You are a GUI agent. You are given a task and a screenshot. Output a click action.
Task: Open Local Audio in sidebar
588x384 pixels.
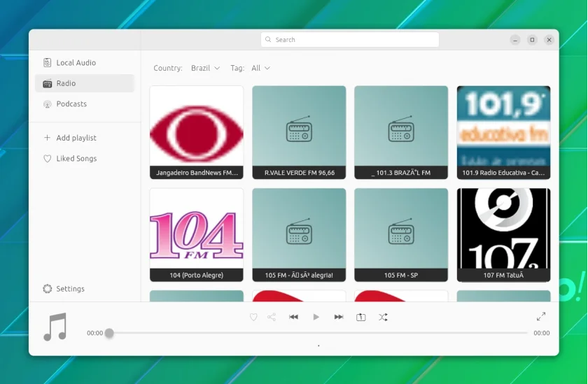85,62
